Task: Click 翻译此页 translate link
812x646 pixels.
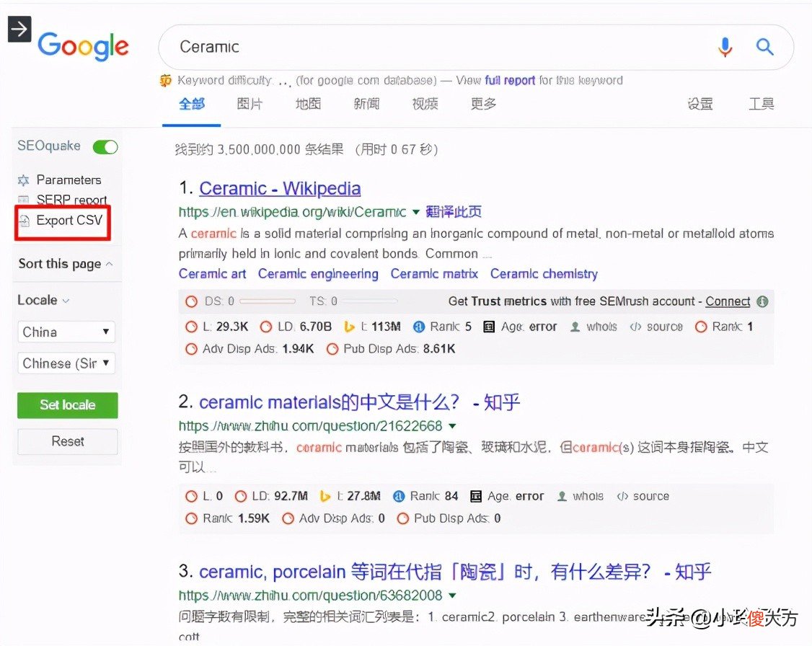Action: pyautogui.click(x=454, y=212)
